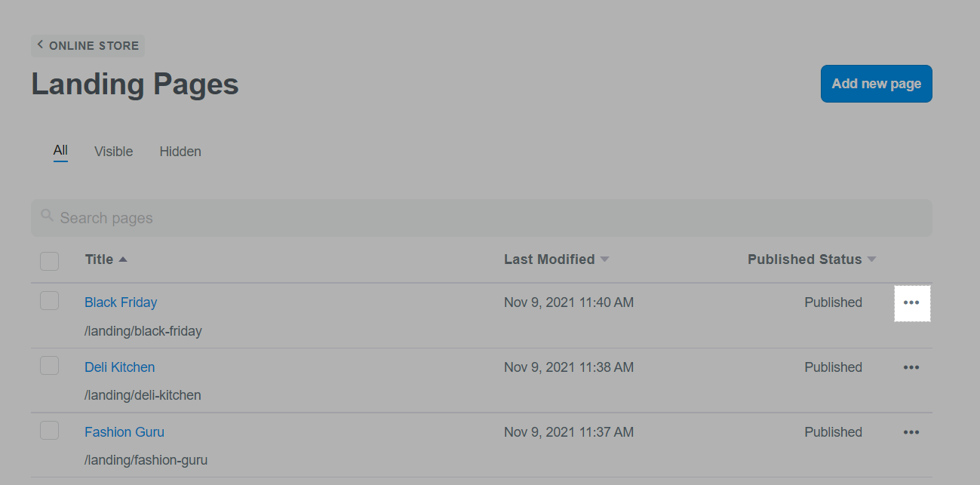Open the Fashion Guru page link
The image size is (980, 485).
tap(124, 432)
